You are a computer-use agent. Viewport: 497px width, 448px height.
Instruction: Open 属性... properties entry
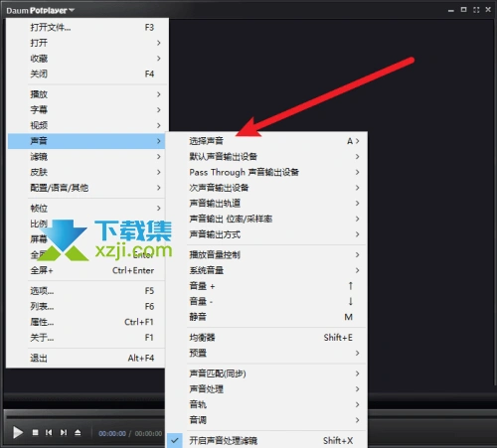pyautogui.click(x=86, y=322)
